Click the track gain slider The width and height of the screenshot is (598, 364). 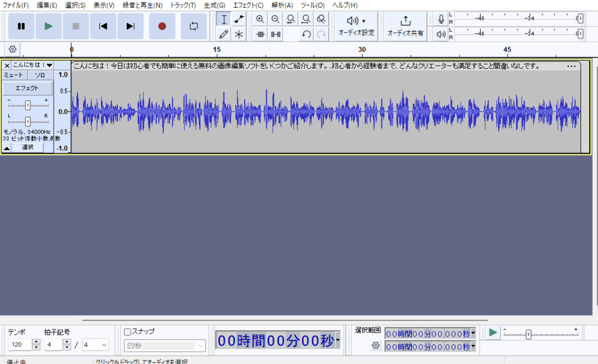click(27, 104)
